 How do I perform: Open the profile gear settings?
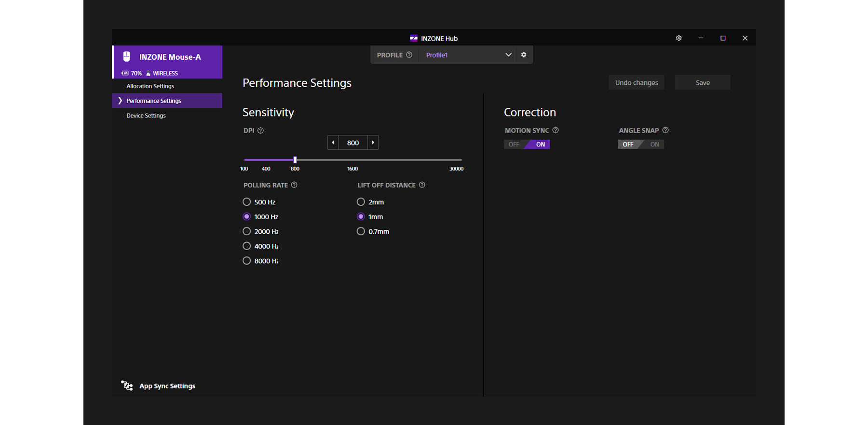(x=524, y=55)
